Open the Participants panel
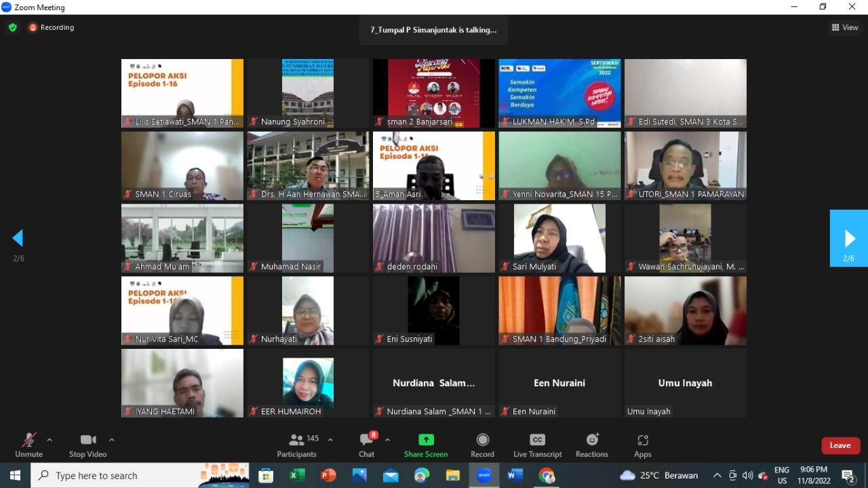Screen dimensions: 868x488 [296, 445]
